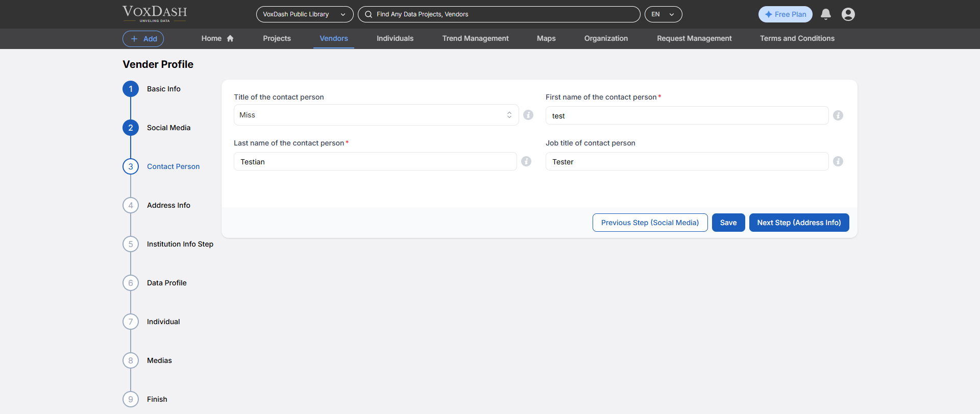Screen dimensions: 980x414
Task: Select step 6 circle Data Profile
Action: pos(131,283)
